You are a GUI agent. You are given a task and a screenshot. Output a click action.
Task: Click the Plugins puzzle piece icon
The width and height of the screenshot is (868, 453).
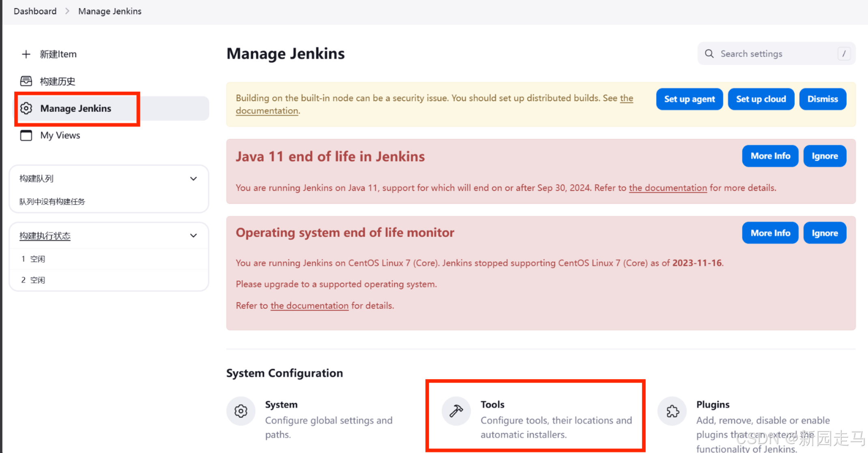pos(672,411)
